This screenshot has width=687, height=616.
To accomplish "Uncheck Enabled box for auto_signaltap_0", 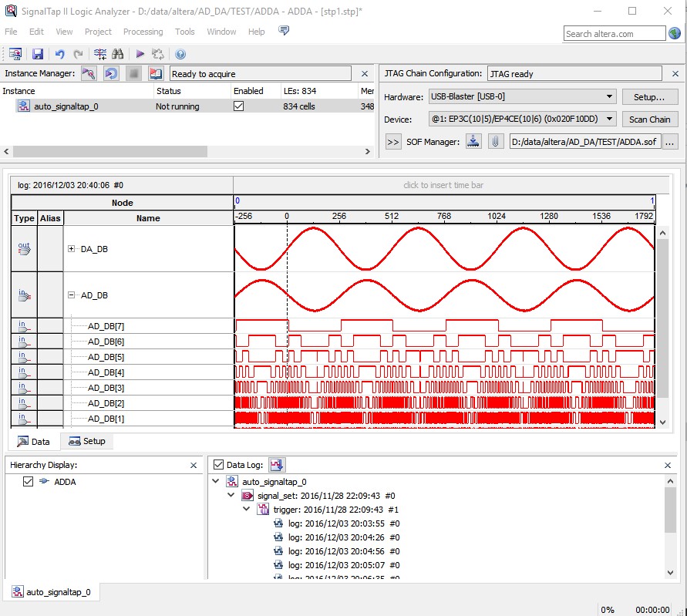I will pyautogui.click(x=238, y=106).
